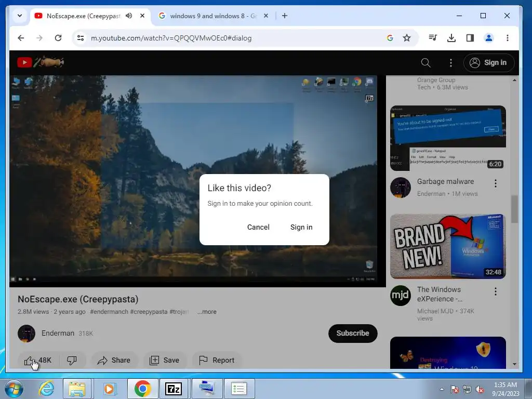Dislike the video with the thumbs-down icon
The width and height of the screenshot is (532, 399).
tap(72, 361)
